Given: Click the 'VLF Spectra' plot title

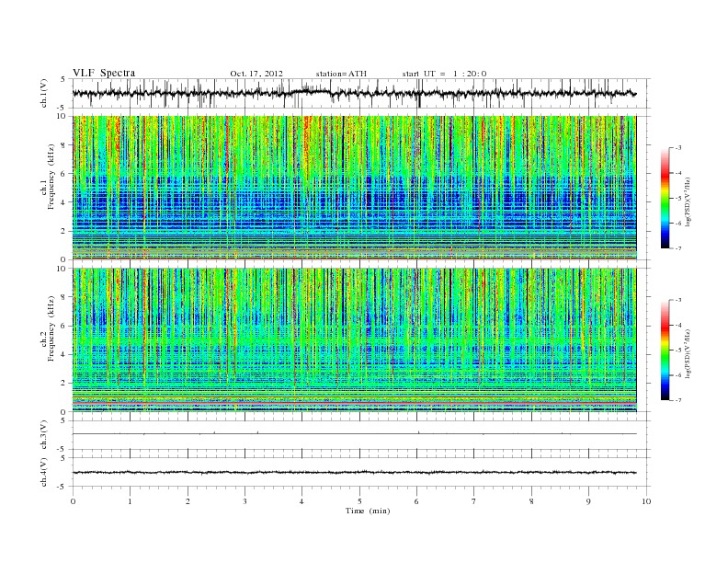Looking at the screenshot, I should 104,73.
